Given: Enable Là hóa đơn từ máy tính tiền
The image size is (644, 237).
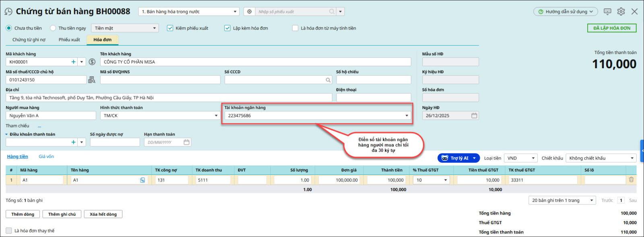Looking at the screenshot, I should pos(295,28).
